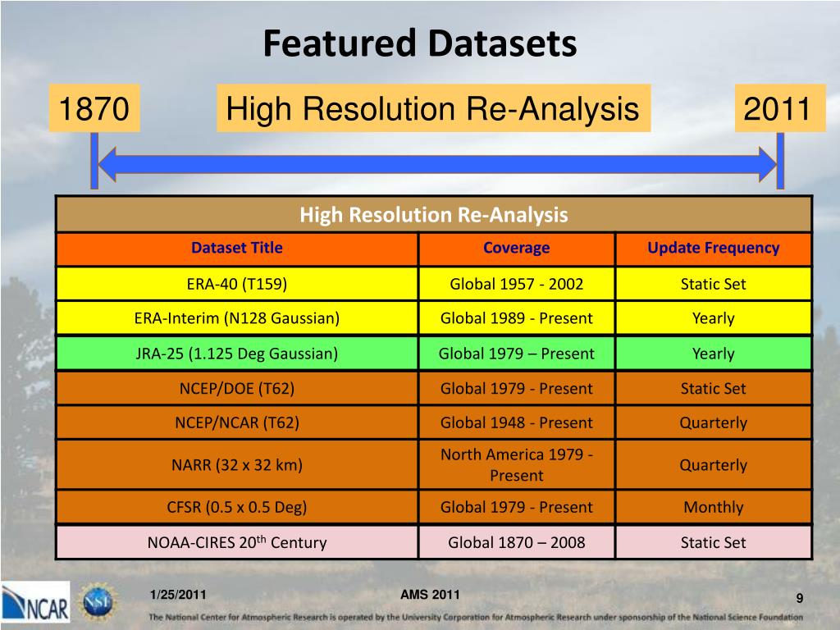
Task: Click Yearly in the ERA-Interim row
Action: point(714,318)
